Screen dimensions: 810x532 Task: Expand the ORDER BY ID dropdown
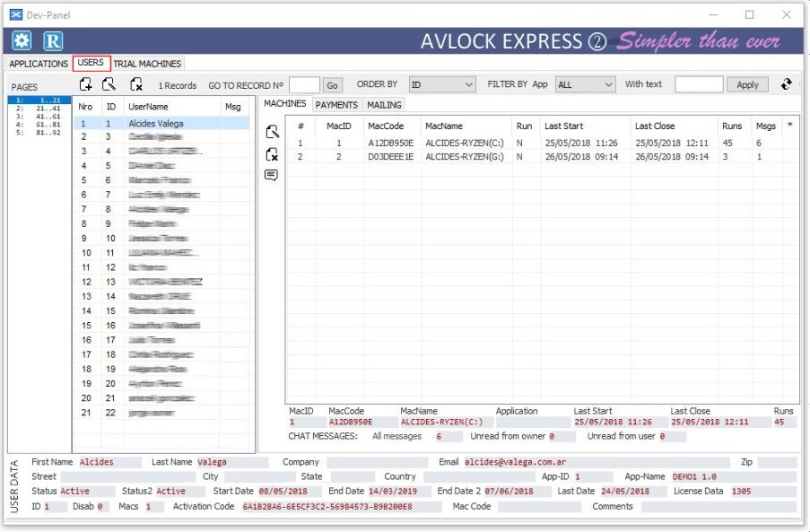click(x=442, y=84)
